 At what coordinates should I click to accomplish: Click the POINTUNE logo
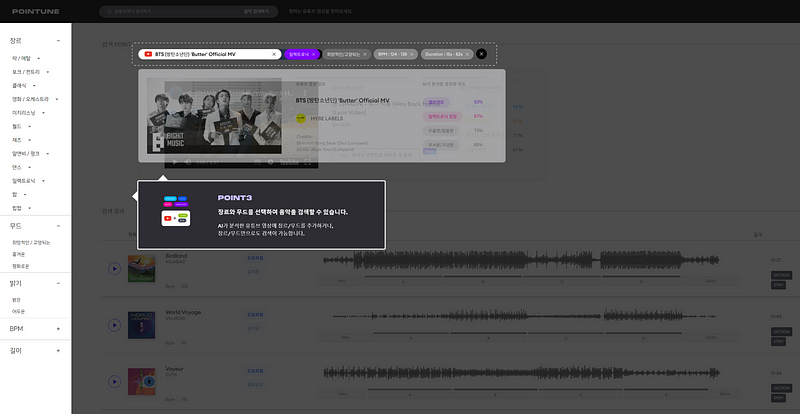coord(36,11)
